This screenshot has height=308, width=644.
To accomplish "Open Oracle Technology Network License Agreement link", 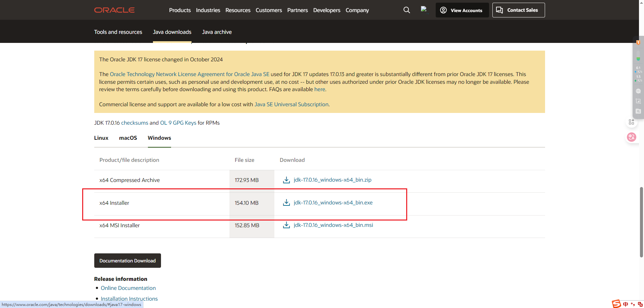I will [x=190, y=74].
